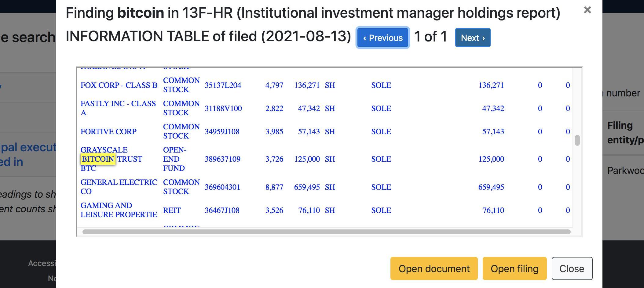Click the FORTIVE CORP issuer name

click(x=108, y=131)
